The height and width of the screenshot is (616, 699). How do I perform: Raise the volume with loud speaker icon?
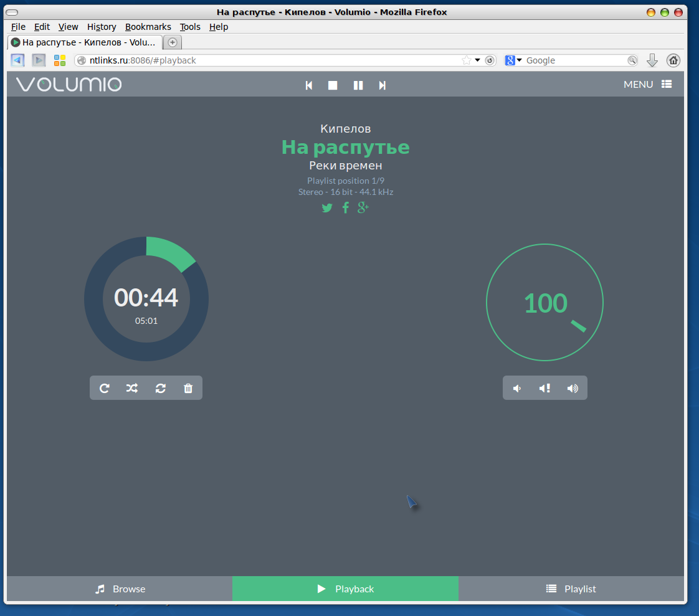(573, 388)
